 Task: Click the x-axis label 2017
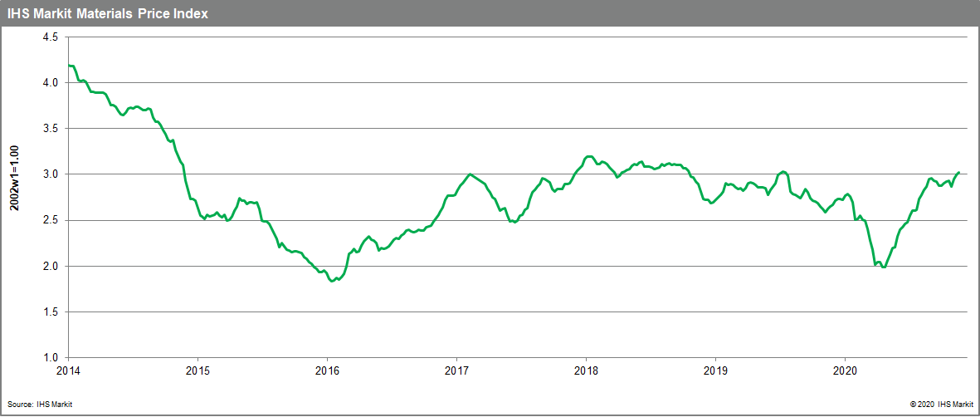click(457, 370)
